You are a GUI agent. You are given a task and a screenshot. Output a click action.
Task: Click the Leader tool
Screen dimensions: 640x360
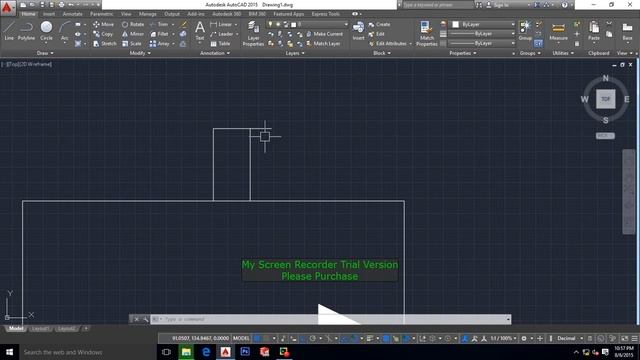pos(222,34)
